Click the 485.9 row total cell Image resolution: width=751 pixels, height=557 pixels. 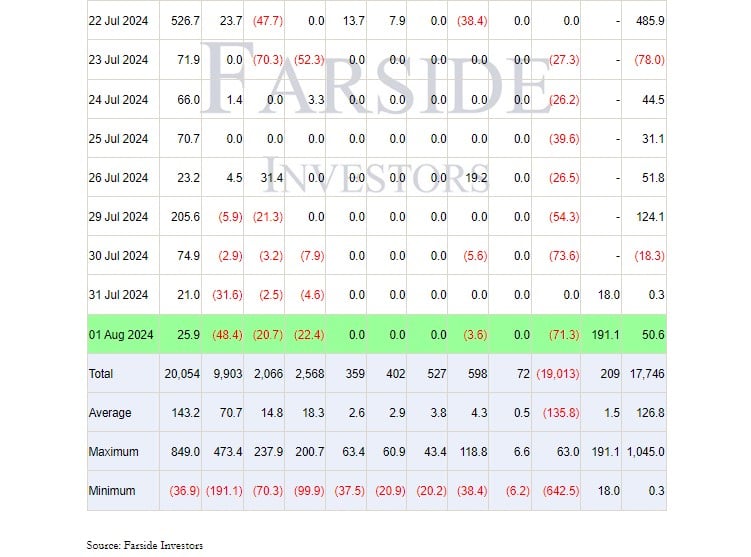(650, 21)
